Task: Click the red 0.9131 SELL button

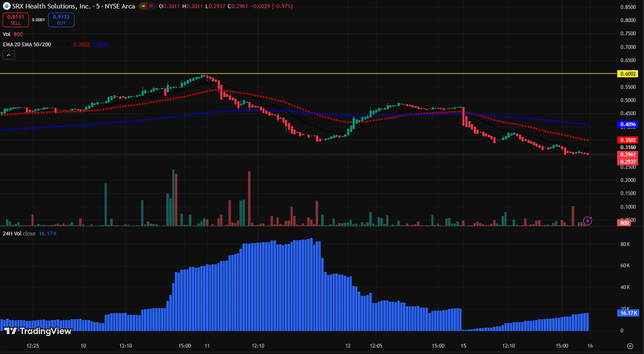Action: (x=16, y=20)
